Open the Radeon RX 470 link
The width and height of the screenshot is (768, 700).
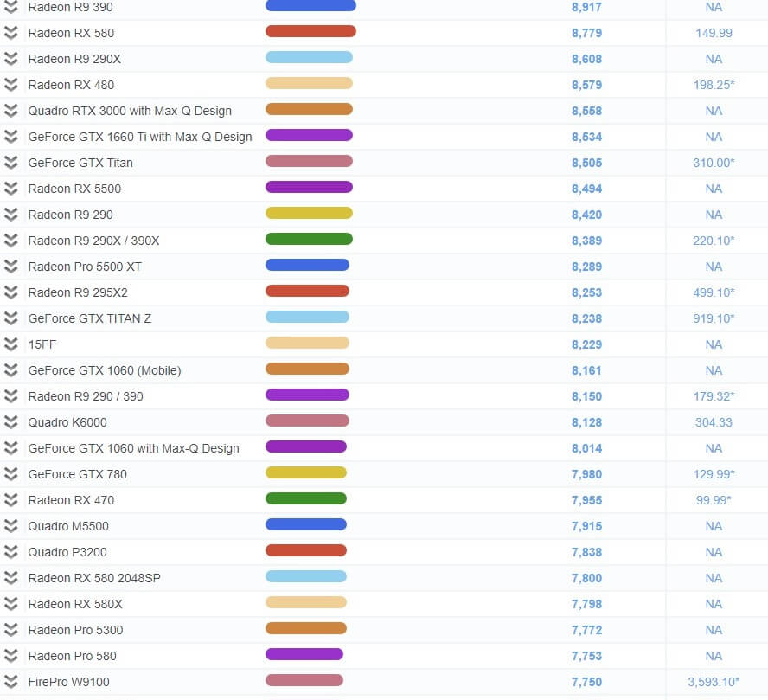71,500
